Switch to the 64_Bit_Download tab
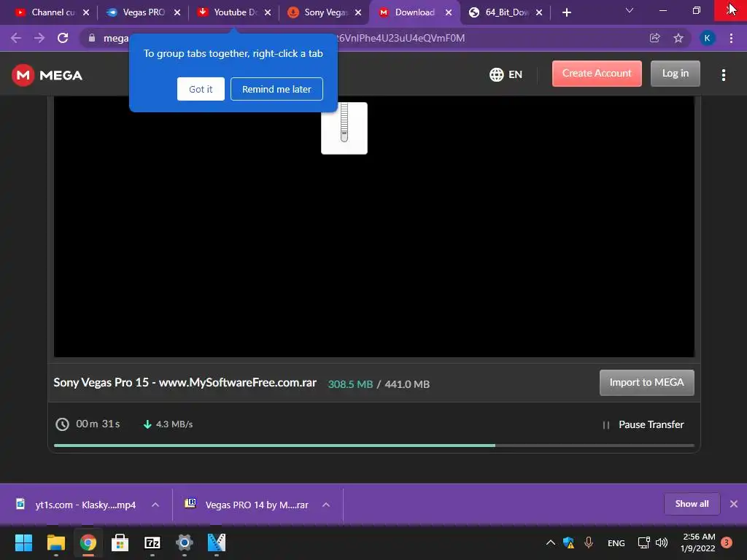Screen dimensions: 747x560 coord(499,12)
